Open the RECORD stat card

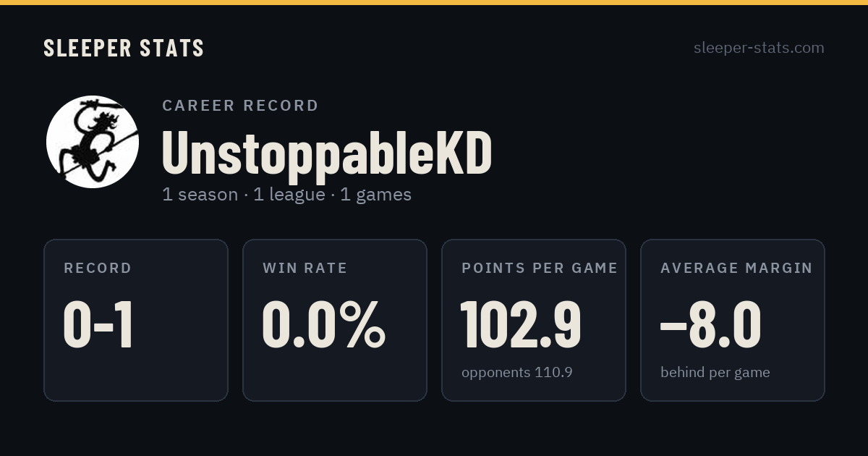[136, 320]
